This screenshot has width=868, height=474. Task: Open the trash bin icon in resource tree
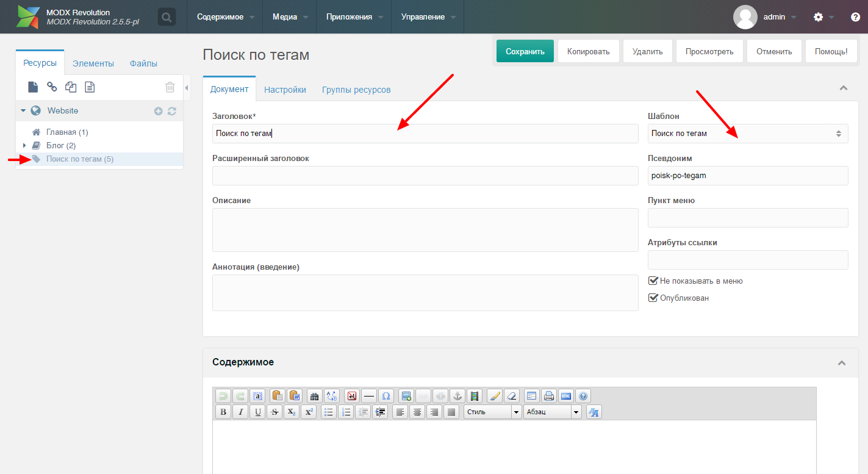[x=170, y=87]
